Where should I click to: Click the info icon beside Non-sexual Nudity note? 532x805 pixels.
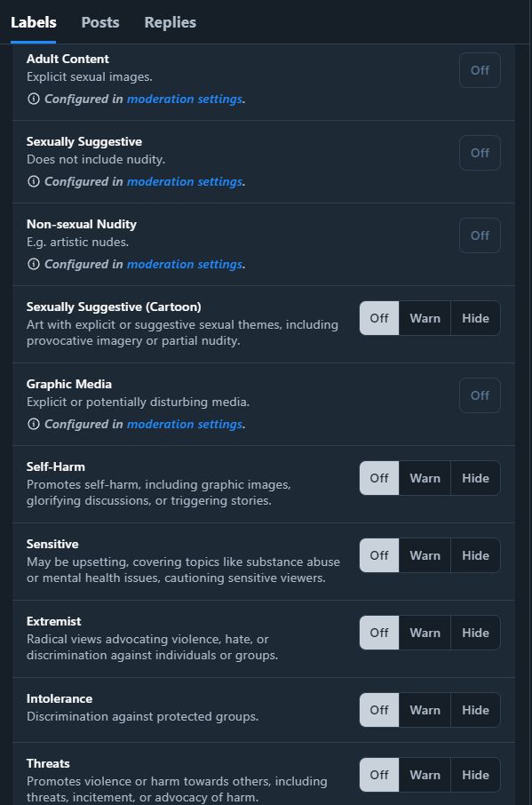33,264
